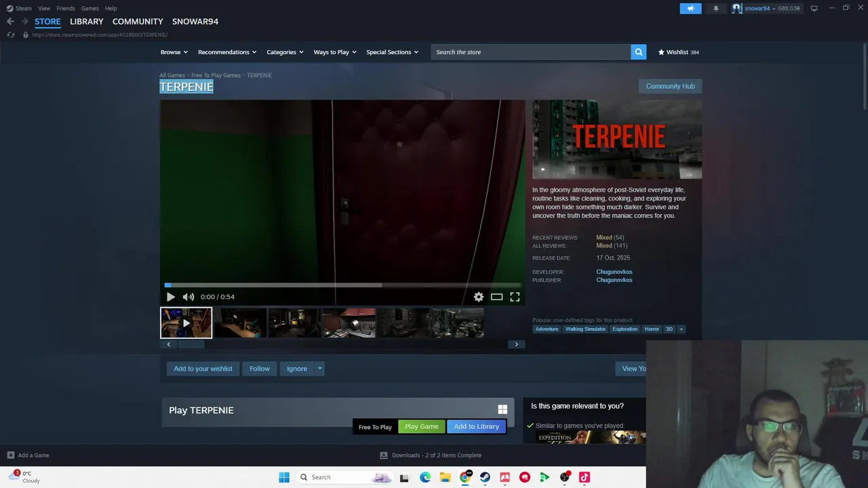Open trailer video settings gear
The image size is (868, 488).
point(479,297)
